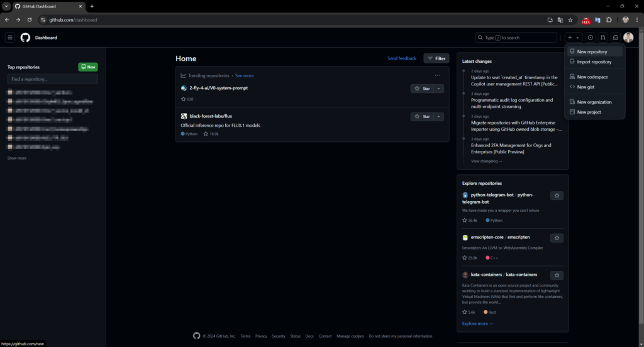Open 2-fly-4-ai/V0-system-prompt repository link
644x347 pixels.
point(218,88)
